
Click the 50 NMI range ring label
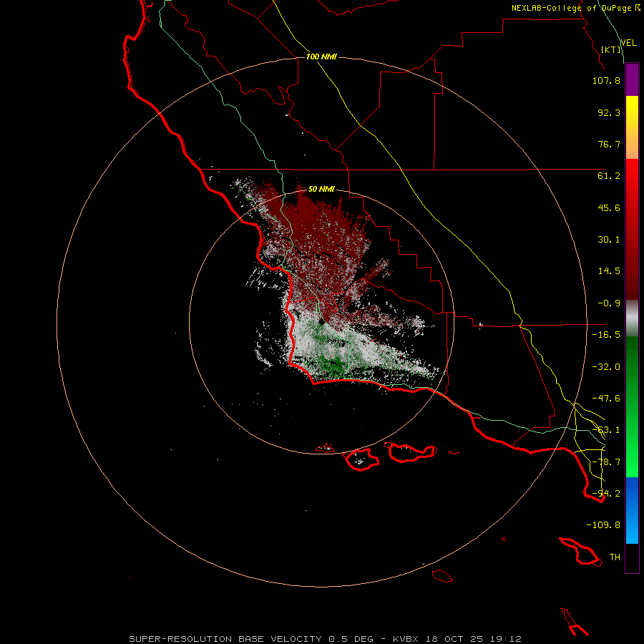click(x=321, y=189)
